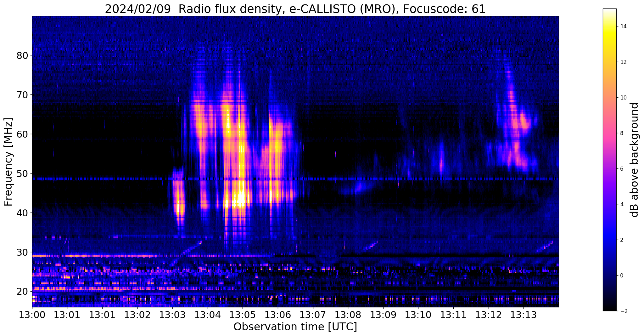The width and height of the screenshot is (644, 336).
Task: Click the horizontal interference line near 48 MHz
Action: [295, 179]
